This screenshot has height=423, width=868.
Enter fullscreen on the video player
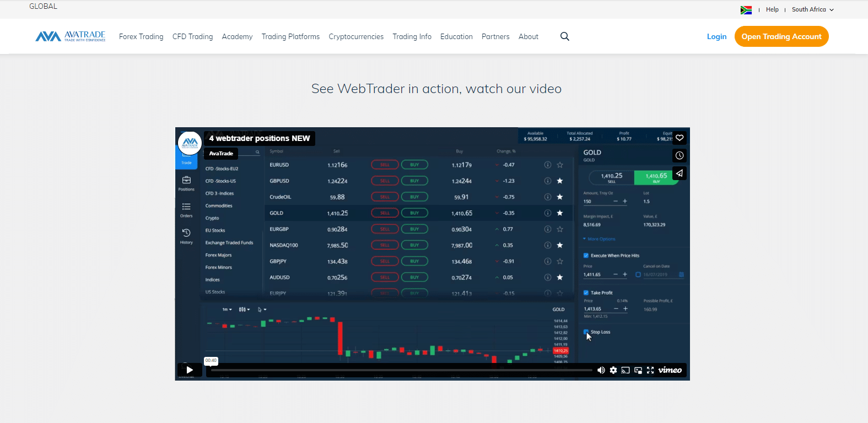(x=650, y=370)
